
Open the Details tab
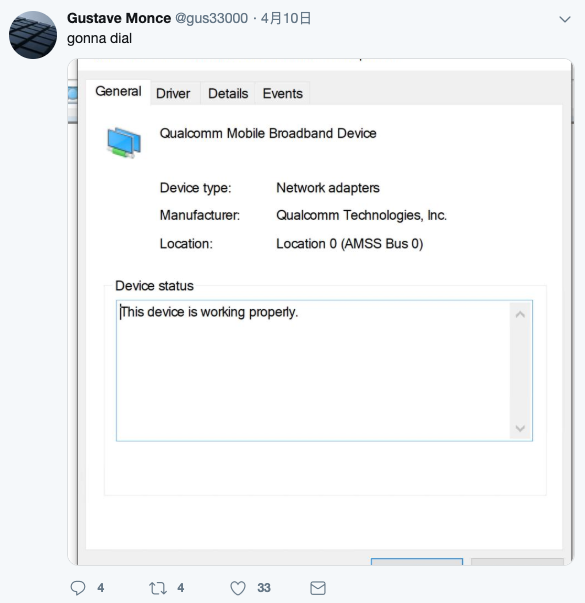click(228, 93)
